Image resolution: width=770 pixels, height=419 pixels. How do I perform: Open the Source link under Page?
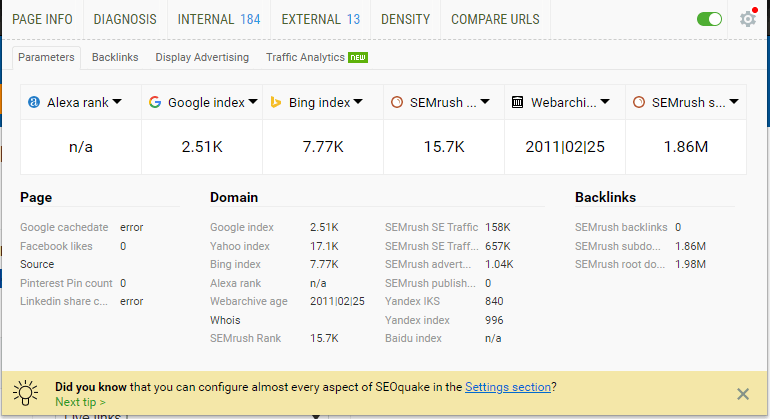click(x=37, y=264)
